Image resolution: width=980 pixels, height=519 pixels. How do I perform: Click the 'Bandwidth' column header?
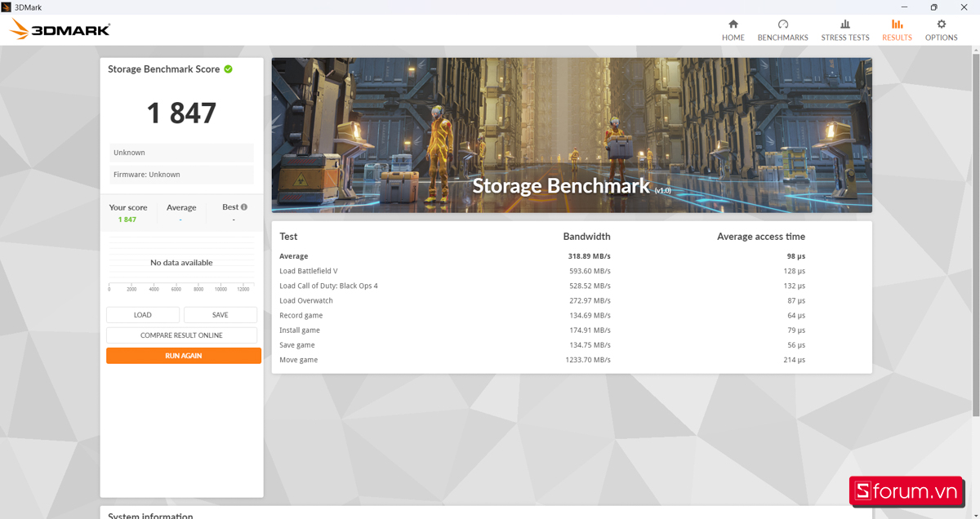pos(586,237)
